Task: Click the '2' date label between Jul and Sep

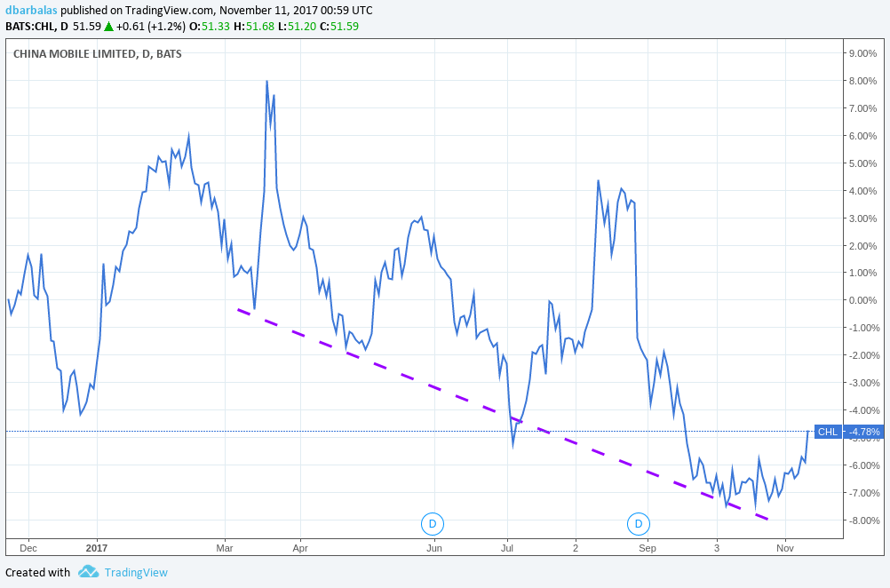Action: click(x=576, y=548)
